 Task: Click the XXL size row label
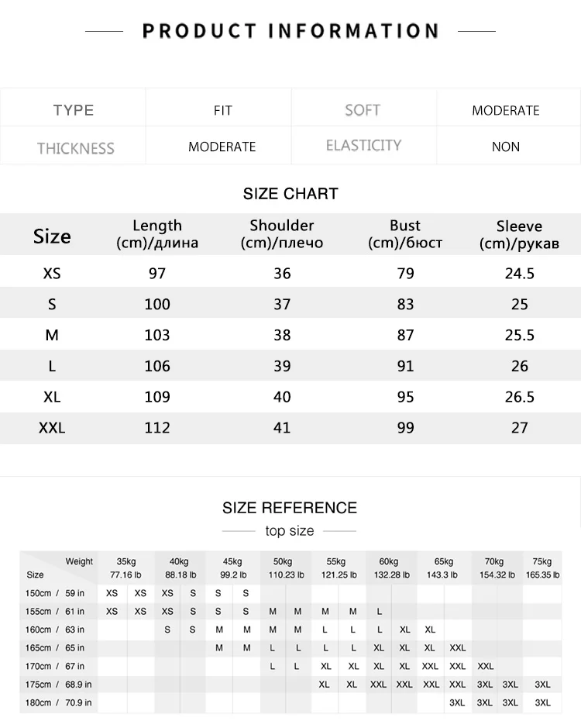[x=52, y=428]
